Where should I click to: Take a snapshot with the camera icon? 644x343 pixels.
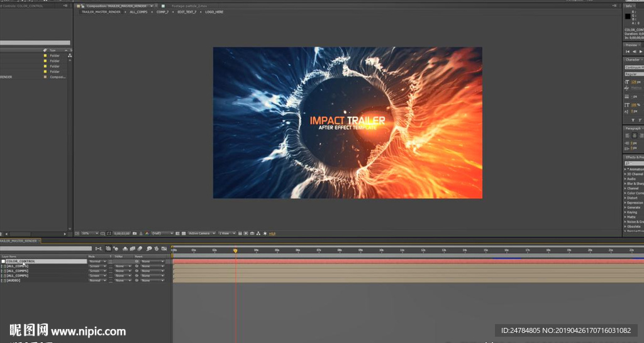135,233
